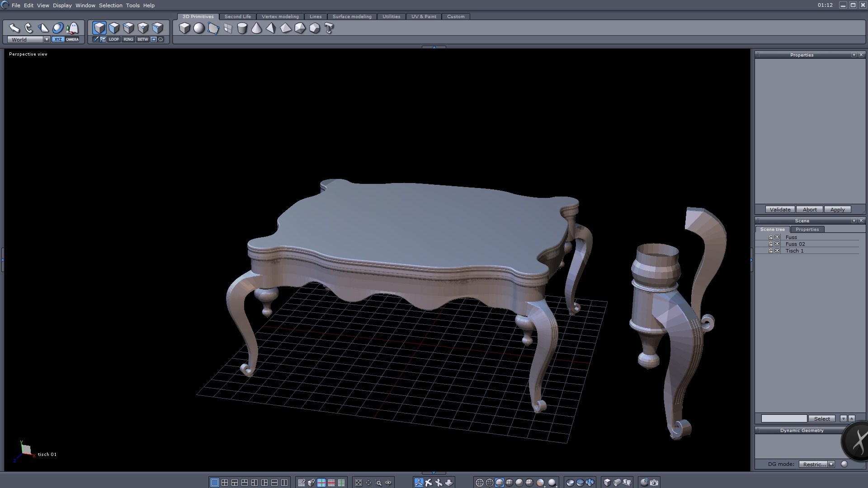The width and height of the screenshot is (868, 488).
Task: Create a cylinder primitive
Action: click(x=242, y=28)
